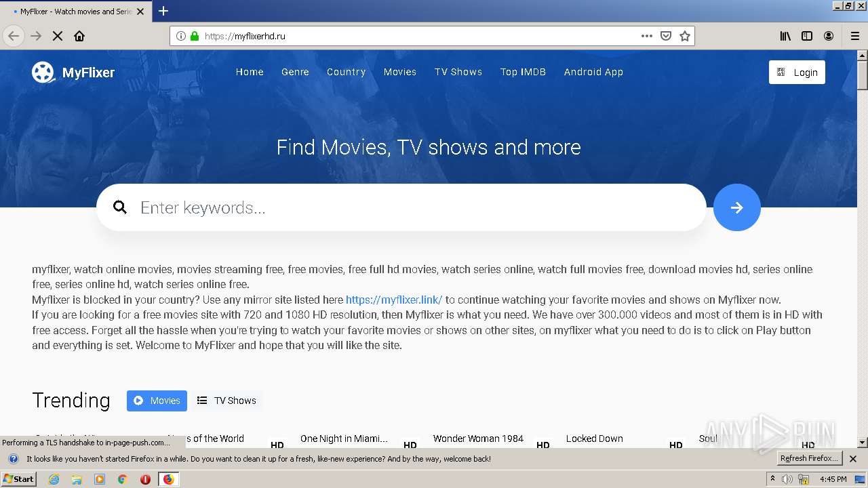Viewport: 868px width, 488px height.
Task: Click the MyFlixer brand name text
Action: click(x=88, y=73)
